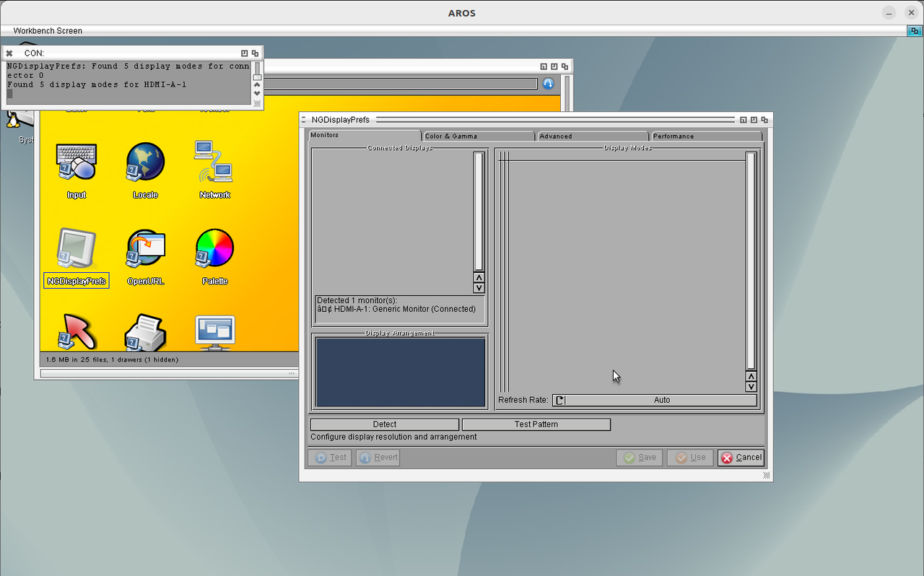Minimize the AROS host window

[x=889, y=12]
